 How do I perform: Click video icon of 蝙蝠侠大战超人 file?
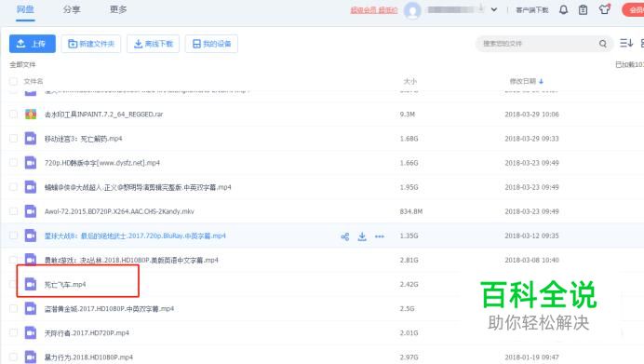click(31, 187)
